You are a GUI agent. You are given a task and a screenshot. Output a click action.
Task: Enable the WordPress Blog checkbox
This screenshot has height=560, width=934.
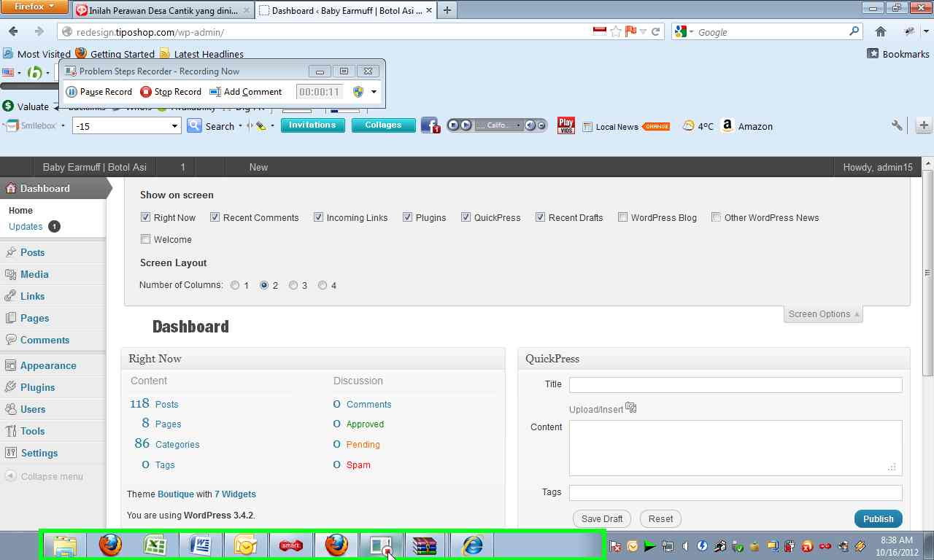(x=622, y=217)
